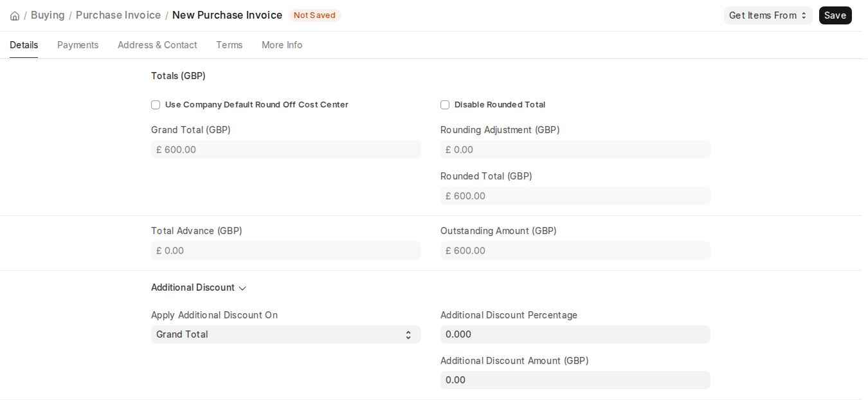Screen dimensions: 868x400
Task: Click the Save button
Action: 835,15
